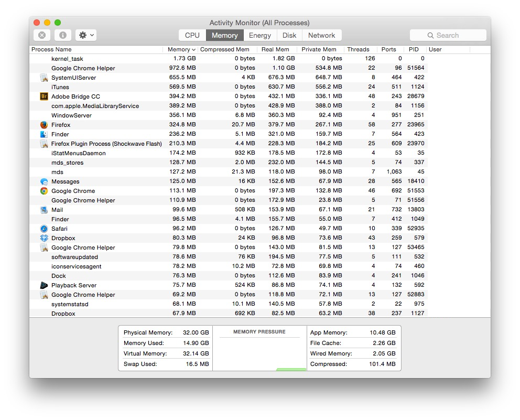Select Google Chrome Helper using 972.6 MB
This screenshot has width=520, height=420.
pyautogui.click(x=229, y=68)
